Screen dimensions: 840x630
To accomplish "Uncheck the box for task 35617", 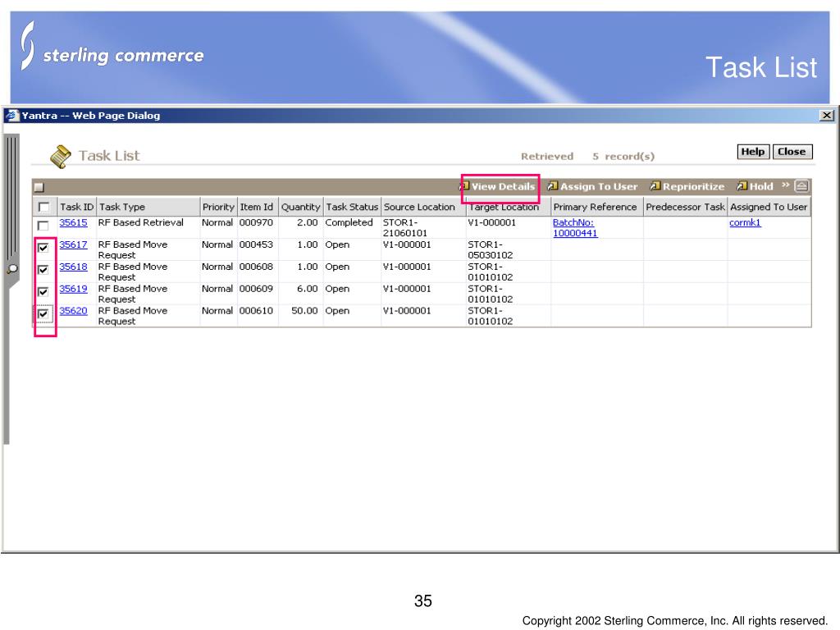I will click(x=43, y=248).
